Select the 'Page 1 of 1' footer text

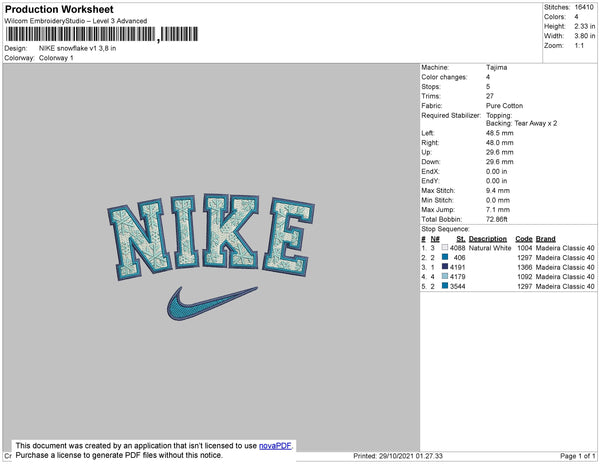(x=577, y=456)
